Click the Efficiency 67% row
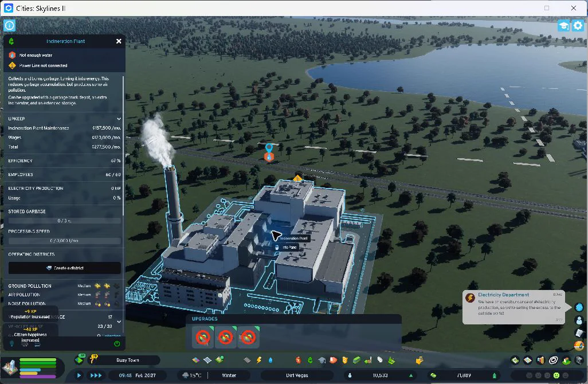Image resolution: width=588 pixels, height=384 pixels. [65, 160]
